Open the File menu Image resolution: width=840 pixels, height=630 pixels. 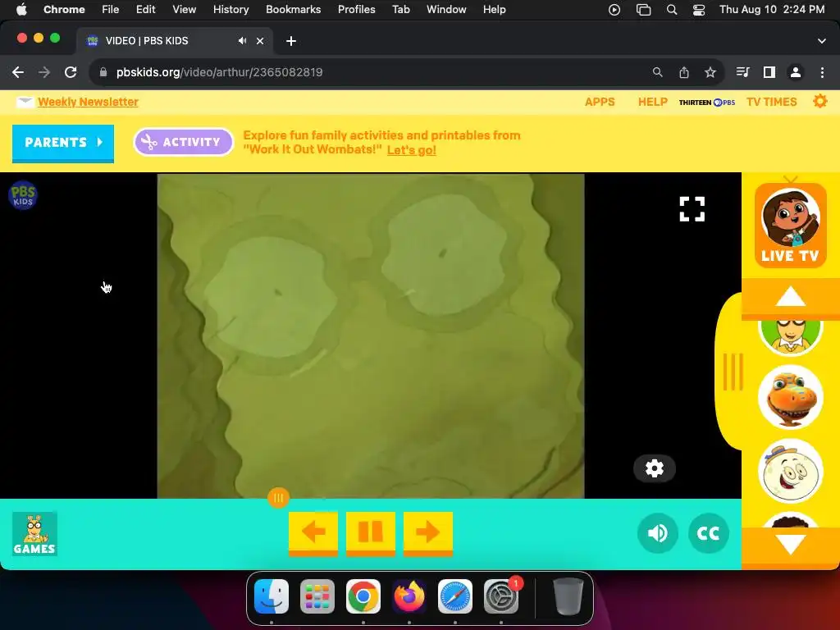111,10
